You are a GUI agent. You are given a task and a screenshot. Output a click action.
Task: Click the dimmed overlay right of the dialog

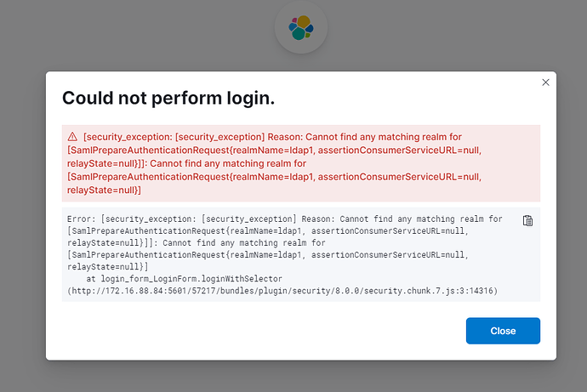tap(572, 215)
